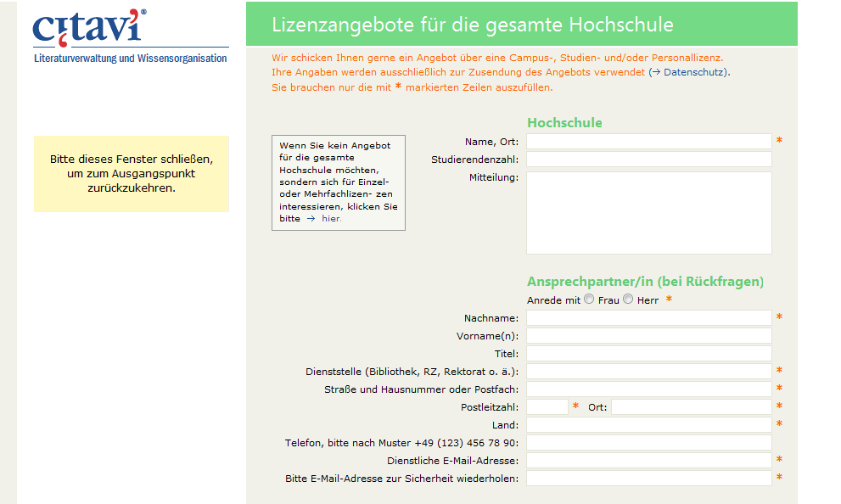Focus the Dienststelle input field

point(649,371)
